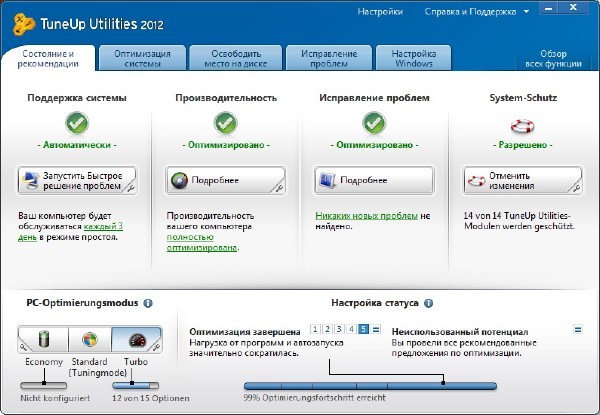
Task: Click the optimization progress bar
Action: click(x=370, y=386)
